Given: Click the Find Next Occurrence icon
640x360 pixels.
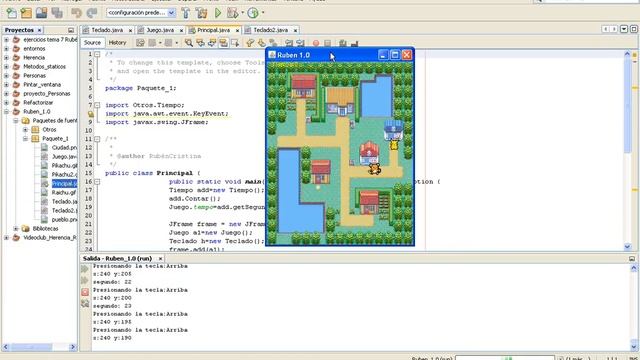Looking at the screenshot, I should click(x=212, y=43).
